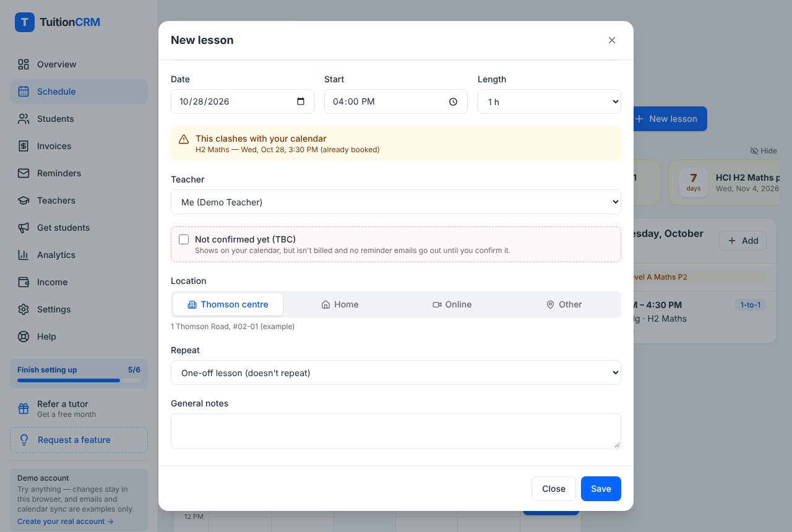Open the Length dropdown
This screenshot has width=792, height=532.
549,101
